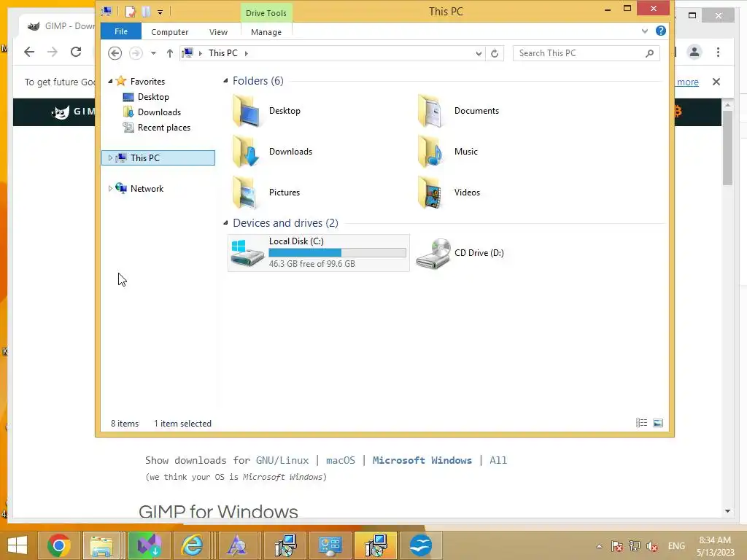The height and width of the screenshot is (560, 747).
Task: Select Downloads under Favorites
Action: point(159,112)
